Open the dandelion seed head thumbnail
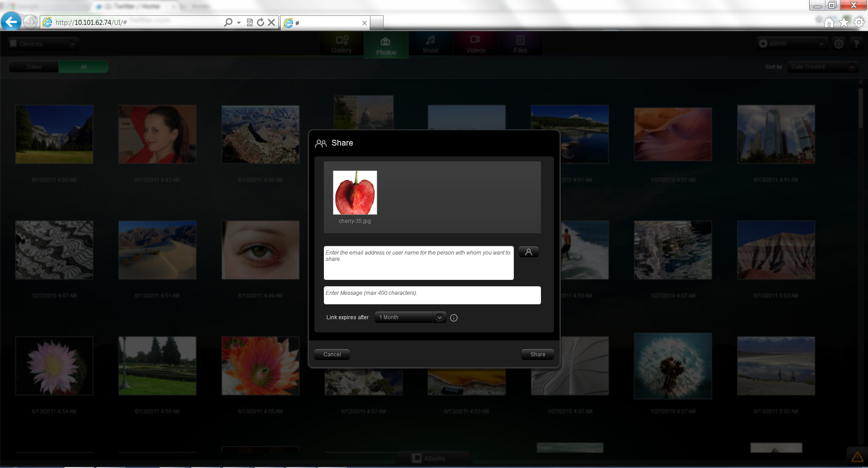 coord(673,366)
